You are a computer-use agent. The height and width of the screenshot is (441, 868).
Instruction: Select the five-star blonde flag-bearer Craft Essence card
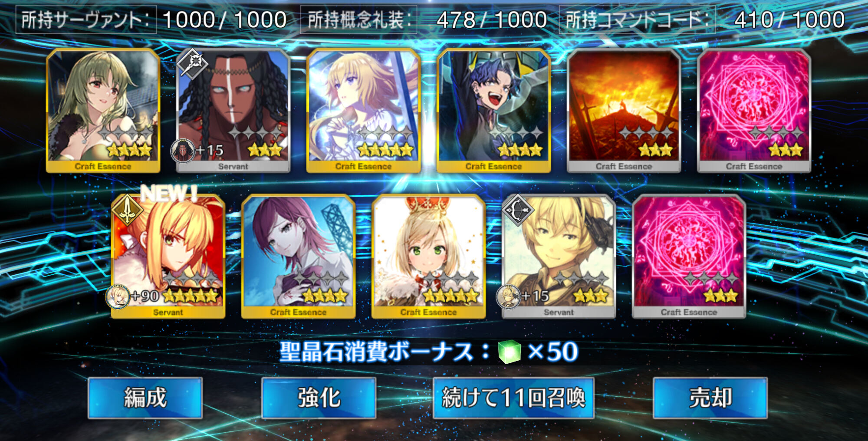click(364, 111)
